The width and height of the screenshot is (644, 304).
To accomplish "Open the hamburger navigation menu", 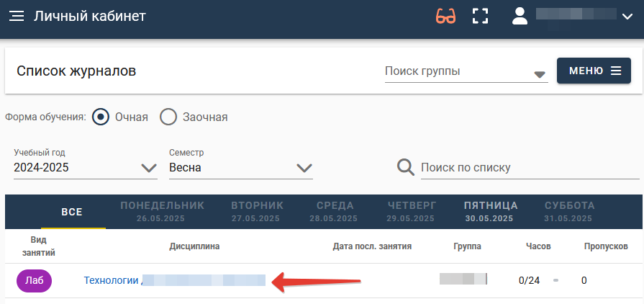I will tap(17, 17).
